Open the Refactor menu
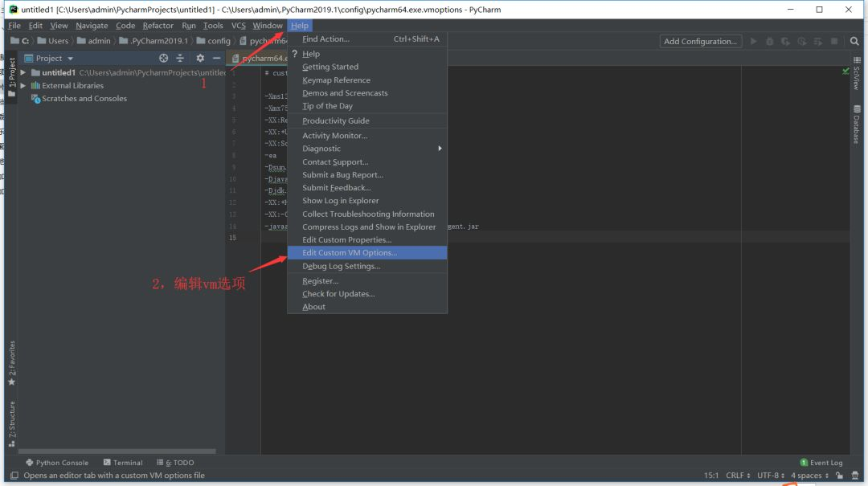Screen dimensions: 868x486 158,26
